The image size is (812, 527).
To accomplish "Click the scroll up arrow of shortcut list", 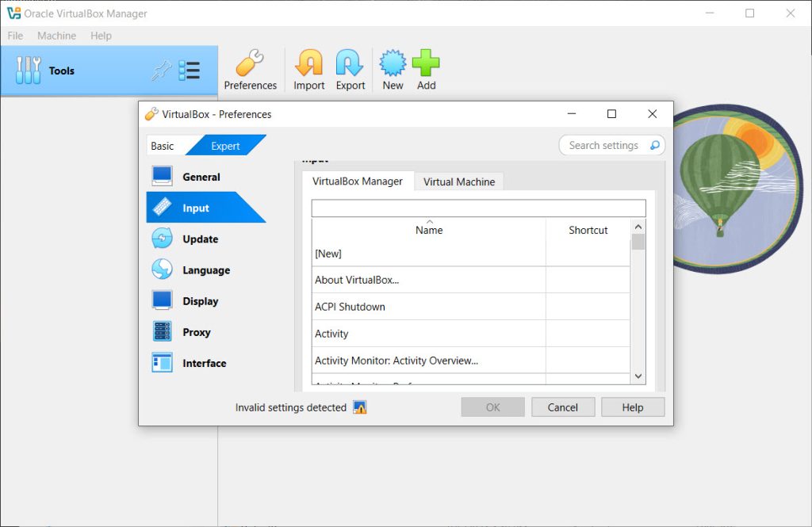I will coord(638,227).
